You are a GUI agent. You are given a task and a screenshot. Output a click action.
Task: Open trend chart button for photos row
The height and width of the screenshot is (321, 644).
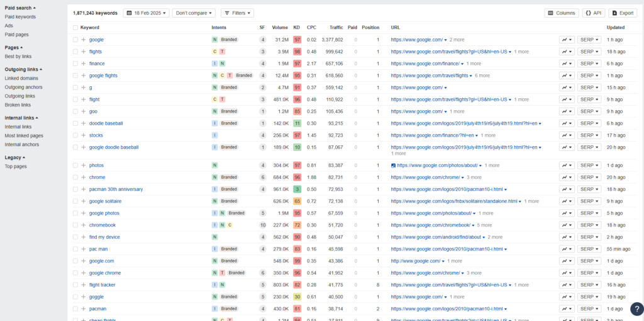point(567,166)
